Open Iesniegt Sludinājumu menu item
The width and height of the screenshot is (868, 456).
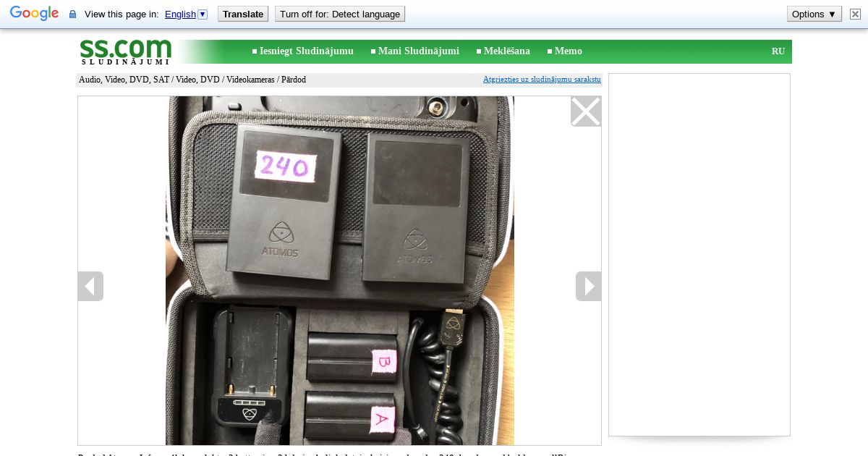tap(306, 51)
